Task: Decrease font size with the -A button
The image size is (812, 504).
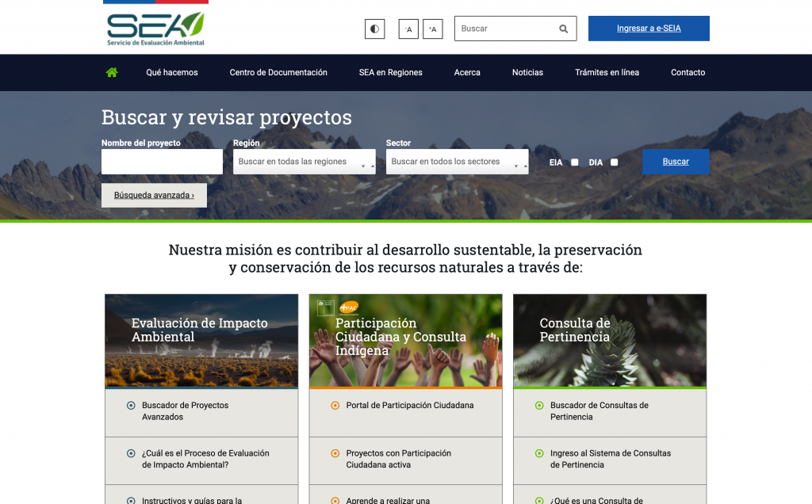Action: [408, 29]
